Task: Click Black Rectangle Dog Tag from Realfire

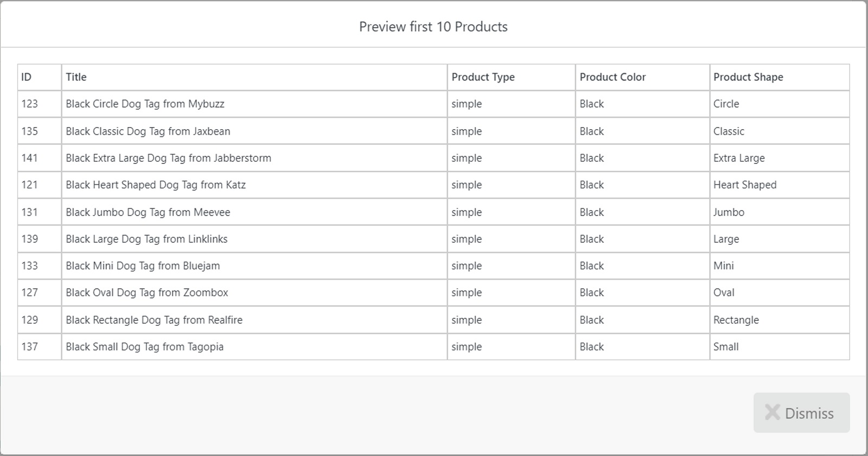Action: pyautogui.click(x=154, y=320)
